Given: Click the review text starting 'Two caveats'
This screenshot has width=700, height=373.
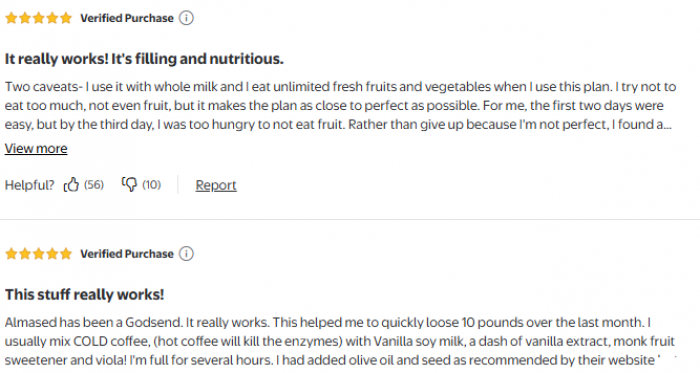Looking at the screenshot, I should point(340,106).
